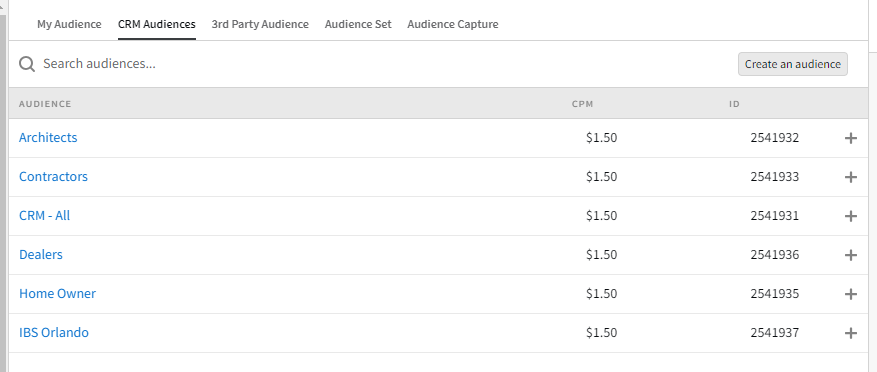The image size is (877, 372).
Task: Add the Contractors audience with plus icon
Action: pyautogui.click(x=850, y=177)
